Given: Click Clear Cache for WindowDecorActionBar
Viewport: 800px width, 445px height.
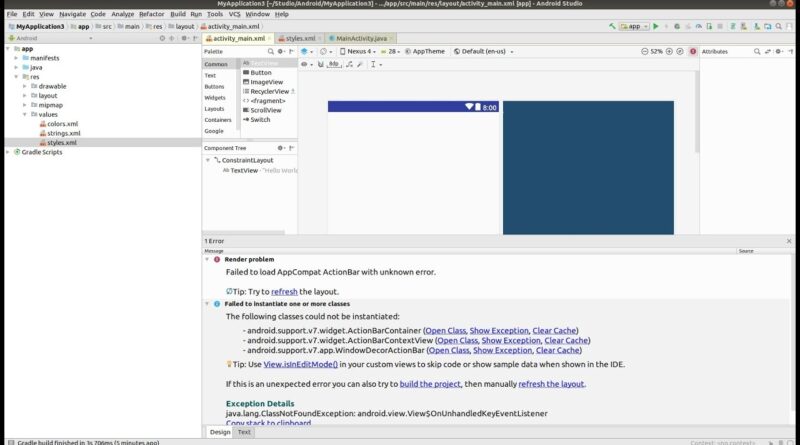Looking at the screenshot, I should (558, 350).
